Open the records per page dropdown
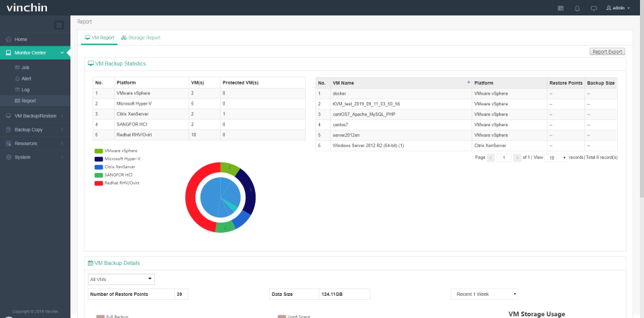The image size is (644, 318). click(x=556, y=158)
